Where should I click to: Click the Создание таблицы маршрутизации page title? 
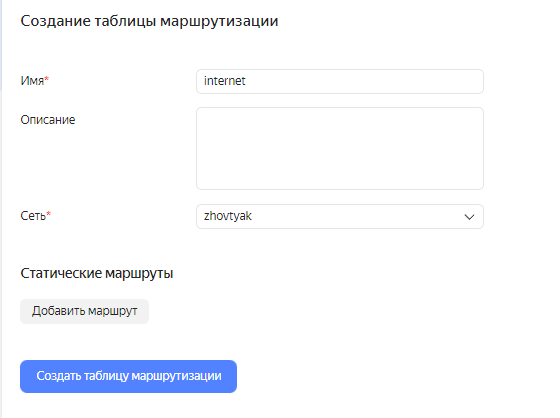149,21
